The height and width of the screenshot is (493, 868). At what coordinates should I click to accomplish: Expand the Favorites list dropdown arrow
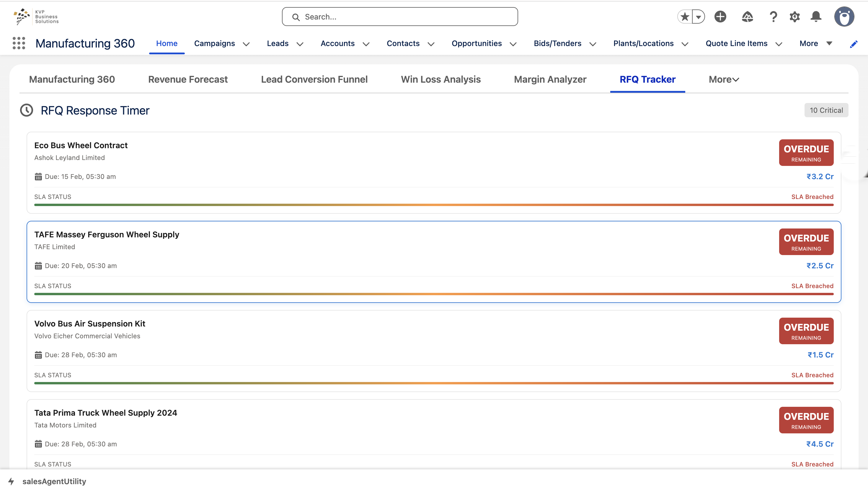tap(699, 17)
